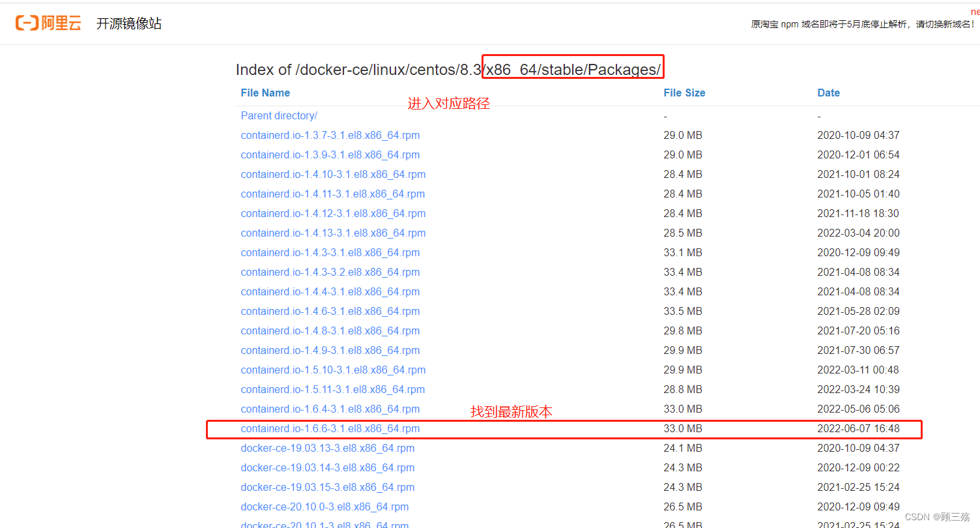Open containerd.io-1.4.11-3.1.el8 rpm link

(333, 194)
